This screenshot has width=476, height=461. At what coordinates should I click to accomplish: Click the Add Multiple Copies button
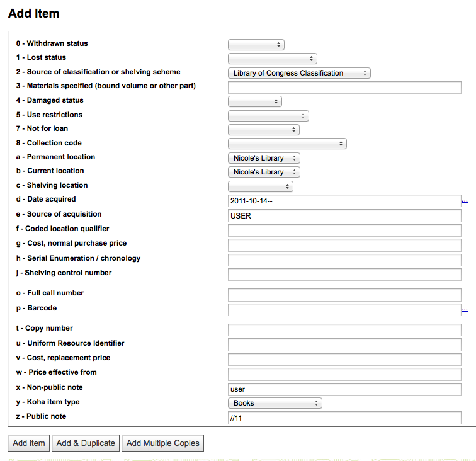click(x=163, y=443)
